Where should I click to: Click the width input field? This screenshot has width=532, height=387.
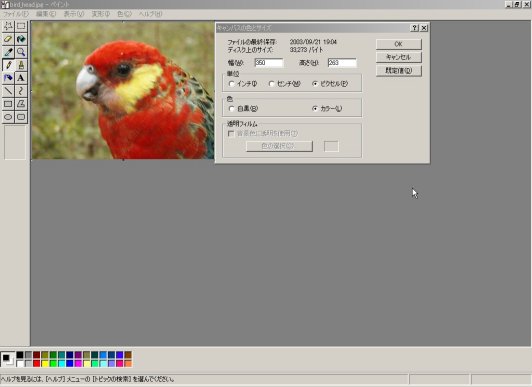tap(269, 63)
